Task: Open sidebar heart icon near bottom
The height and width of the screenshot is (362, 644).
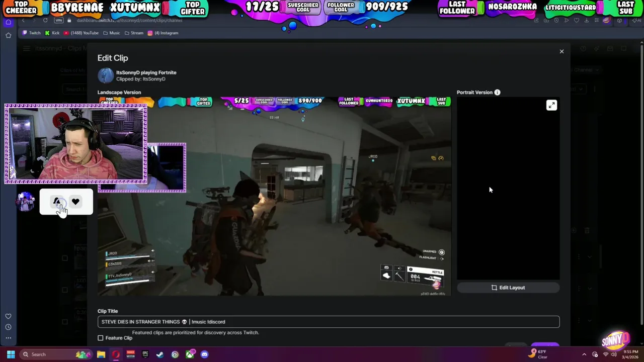Action: pyautogui.click(x=8, y=316)
